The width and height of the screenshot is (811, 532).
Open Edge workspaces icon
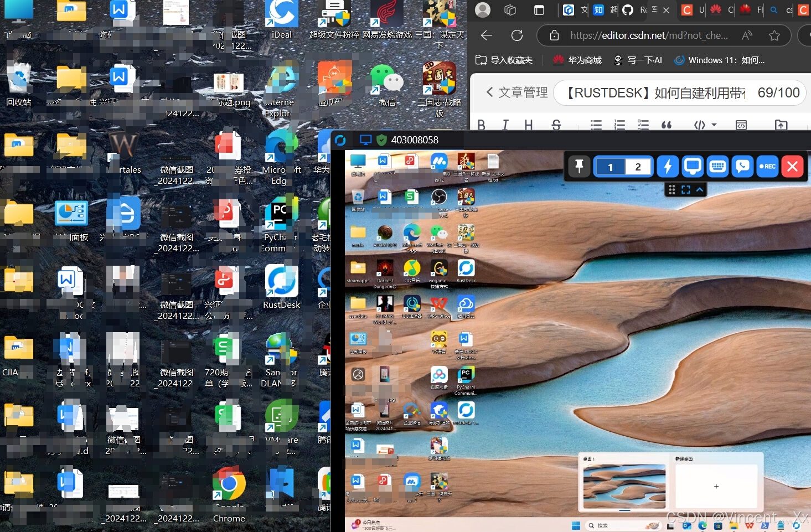(510, 10)
